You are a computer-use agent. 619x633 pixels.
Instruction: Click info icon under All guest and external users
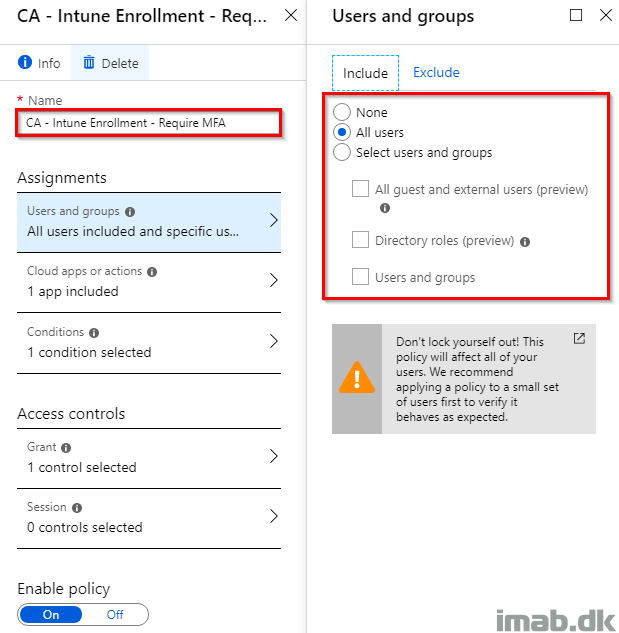(385, 208)
